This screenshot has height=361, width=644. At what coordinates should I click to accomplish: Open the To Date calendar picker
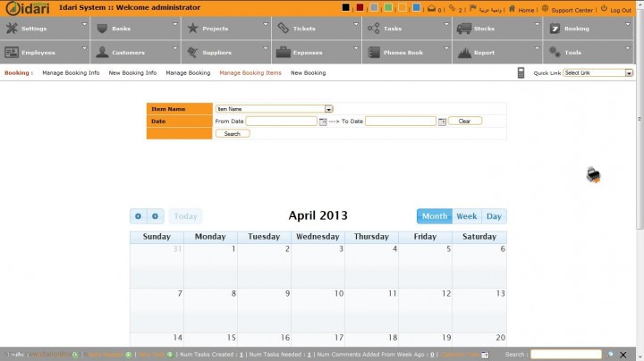tap(442, 122)
